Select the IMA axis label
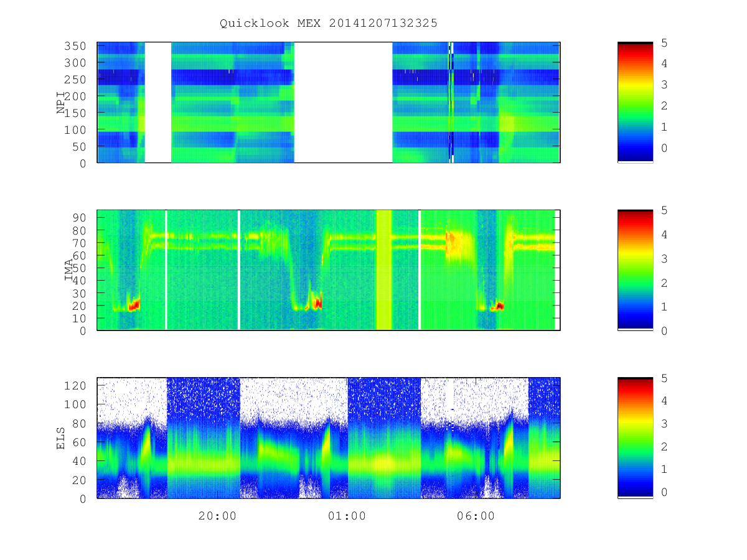The image size is (747, 560). (x=68, y=270)
